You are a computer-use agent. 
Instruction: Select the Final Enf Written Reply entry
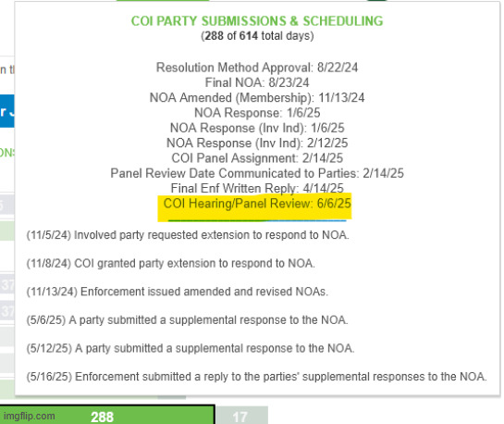coord(257,188)
